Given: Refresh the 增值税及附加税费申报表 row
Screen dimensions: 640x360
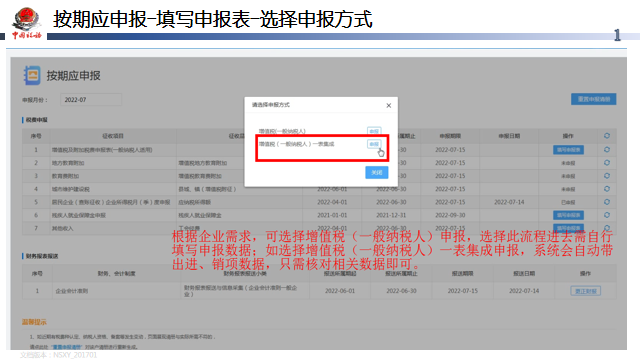Looking at the screenshot, I should pos(607,150).
